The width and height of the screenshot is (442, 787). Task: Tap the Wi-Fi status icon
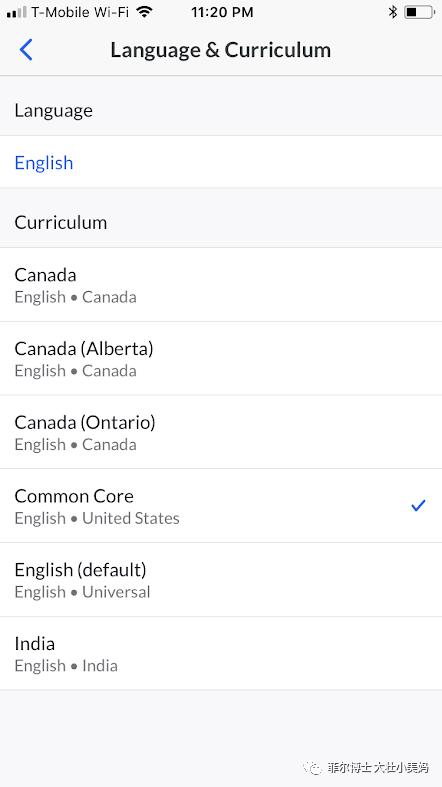coord(145,12)
